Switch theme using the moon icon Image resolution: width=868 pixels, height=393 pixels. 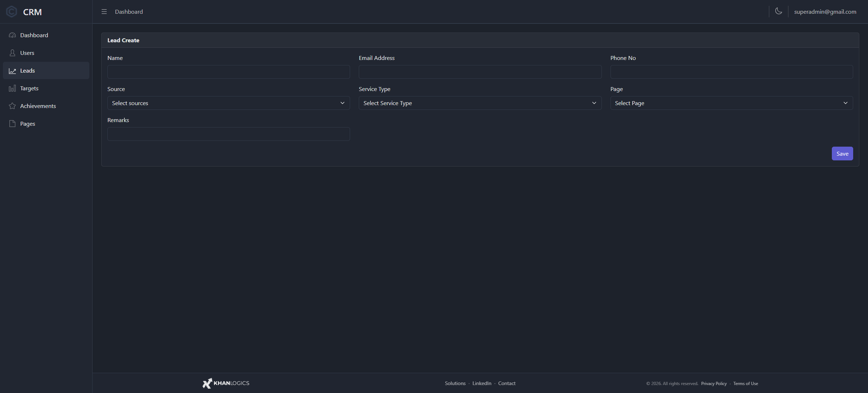click(x=778, y=11)
